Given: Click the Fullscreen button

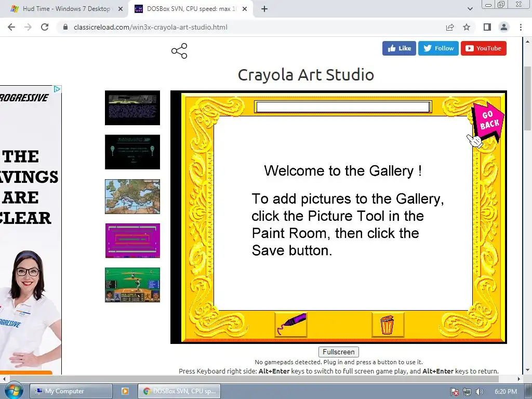Looking at the screenshot, I should 339,352.
